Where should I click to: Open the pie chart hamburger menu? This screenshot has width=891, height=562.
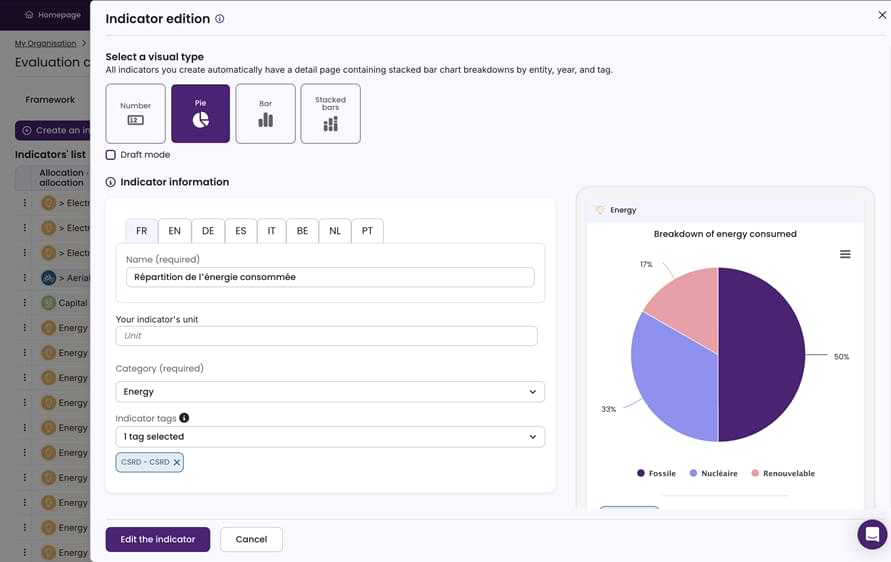tap(845, 254)
